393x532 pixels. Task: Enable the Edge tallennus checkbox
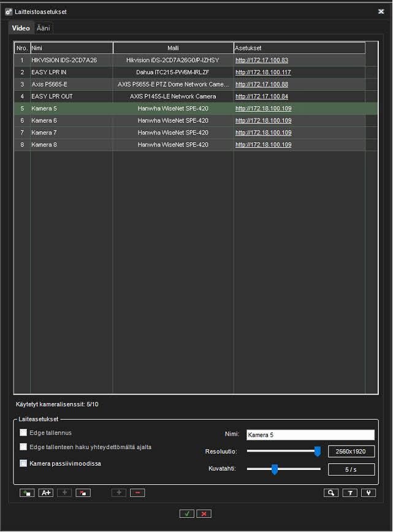(24, 433)
